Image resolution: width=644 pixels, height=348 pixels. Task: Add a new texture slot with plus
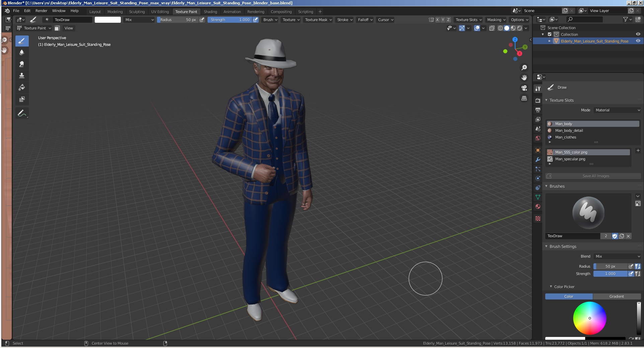[638, 151]
